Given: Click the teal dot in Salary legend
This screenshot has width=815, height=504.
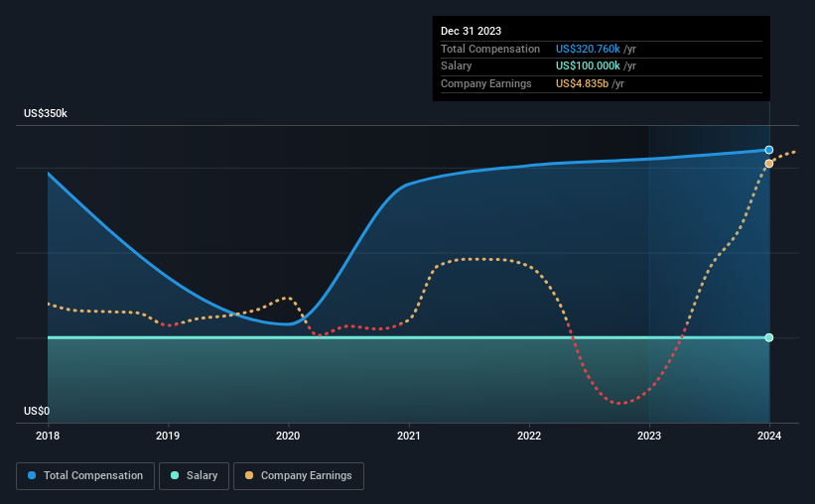Looking at the screenshot, I should pyautogui.click(x=175, y=475).
